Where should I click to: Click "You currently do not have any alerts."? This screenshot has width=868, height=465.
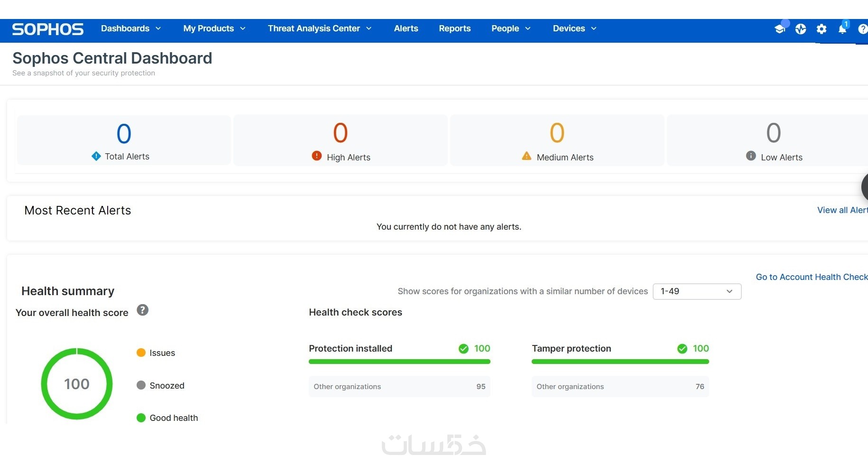(x=449, y=227)
